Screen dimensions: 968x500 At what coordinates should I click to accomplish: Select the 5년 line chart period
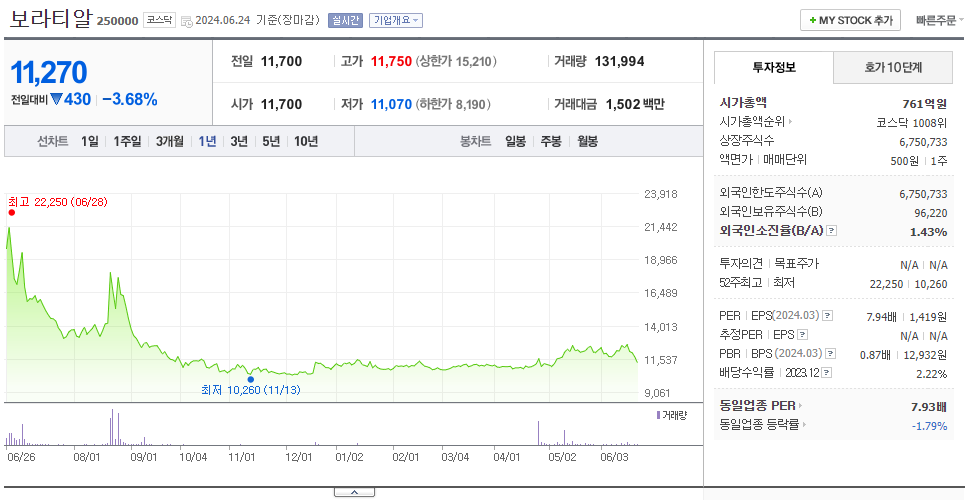(x=271, y=141)
